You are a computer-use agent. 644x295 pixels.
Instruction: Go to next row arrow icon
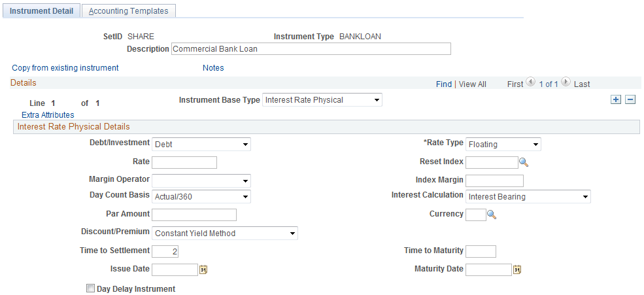coord(566,83)
